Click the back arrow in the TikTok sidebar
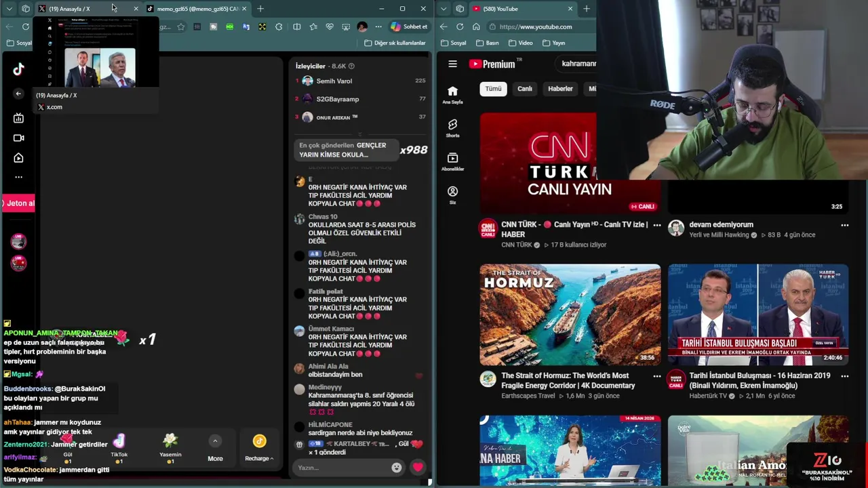This screenshot has width=868, height=488. tap(18, 94)
